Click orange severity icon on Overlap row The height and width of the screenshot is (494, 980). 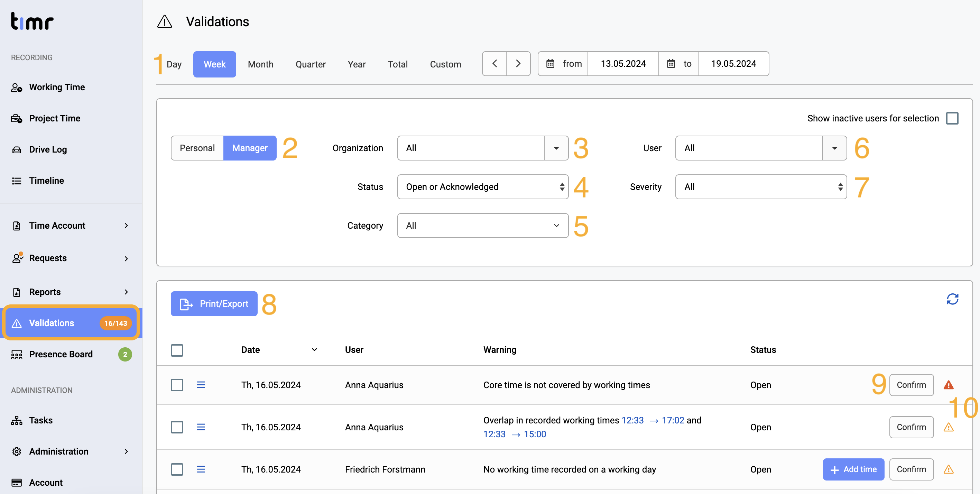click(x=949, y=427)
